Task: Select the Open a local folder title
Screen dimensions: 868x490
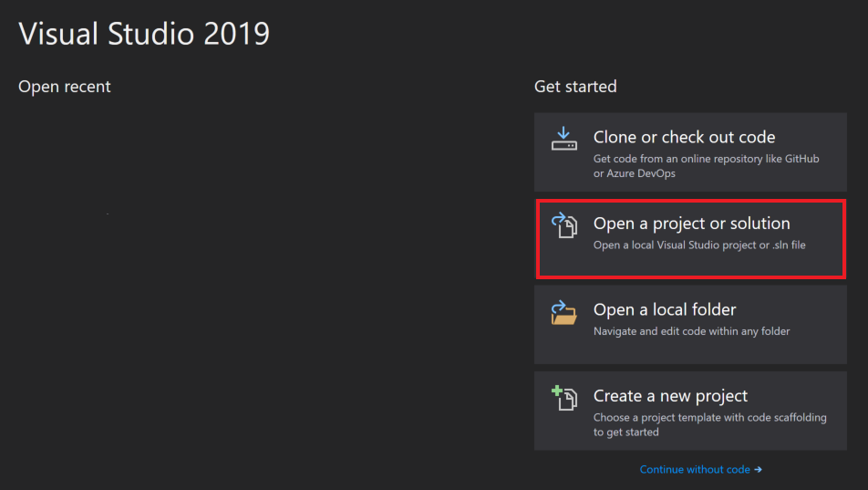Action: click(x=665, y=309)
